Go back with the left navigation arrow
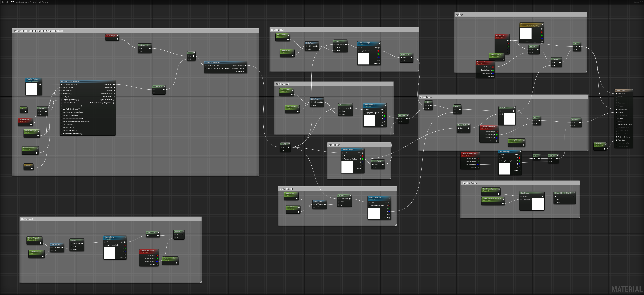644x295 pixels. [2, 2]
